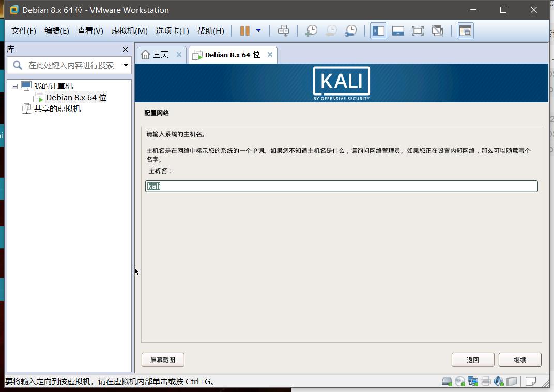Close the 库 library panel

pos(125,50)
